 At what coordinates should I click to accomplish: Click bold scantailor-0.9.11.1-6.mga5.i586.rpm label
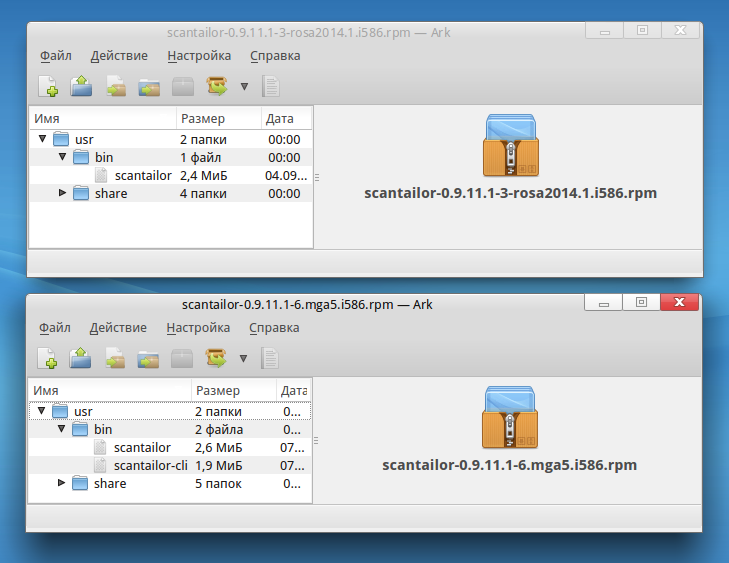510,465
